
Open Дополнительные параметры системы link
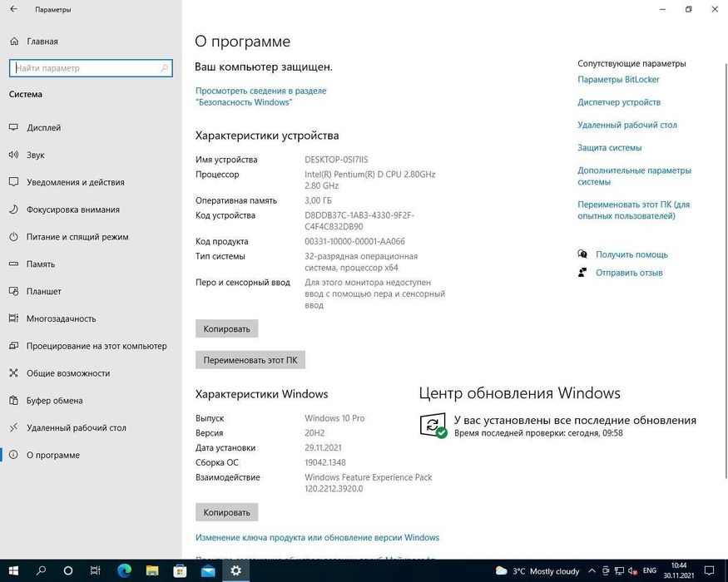[x=634, y=176]
